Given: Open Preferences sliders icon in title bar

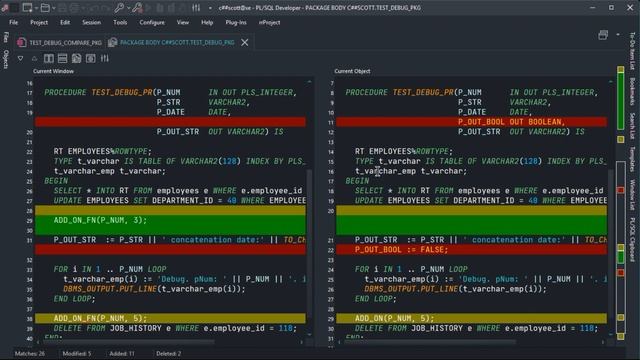Looking at the screenshot, I should pyautogui.click(x=196, y=8).
